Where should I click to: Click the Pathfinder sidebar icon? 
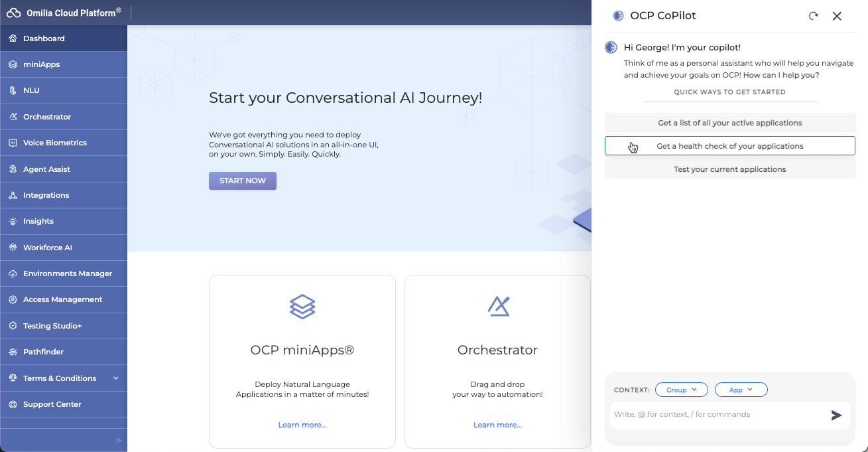[x=13, y=352]
